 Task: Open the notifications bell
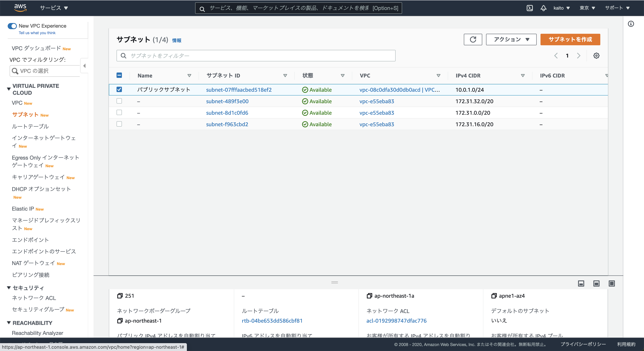tap(543, 8)
